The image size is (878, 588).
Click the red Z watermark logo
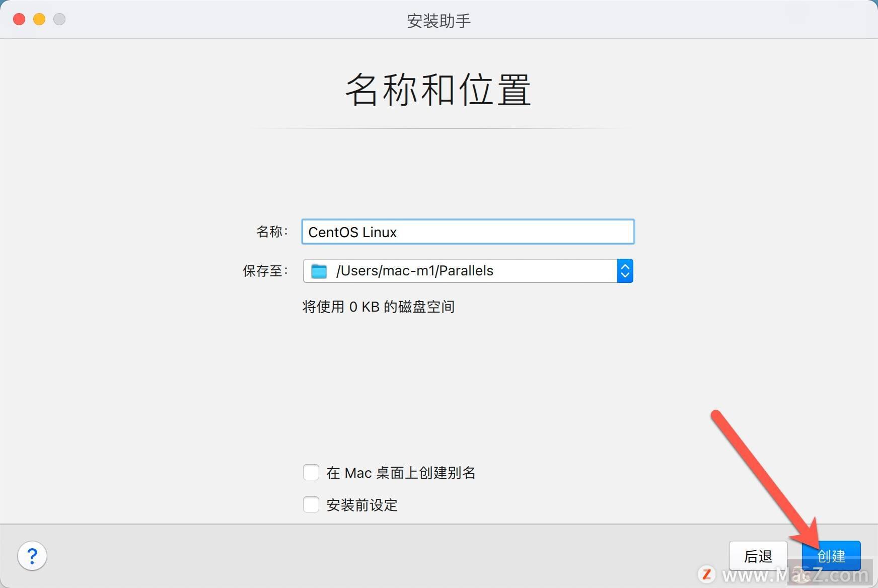(x=707, y=574)
